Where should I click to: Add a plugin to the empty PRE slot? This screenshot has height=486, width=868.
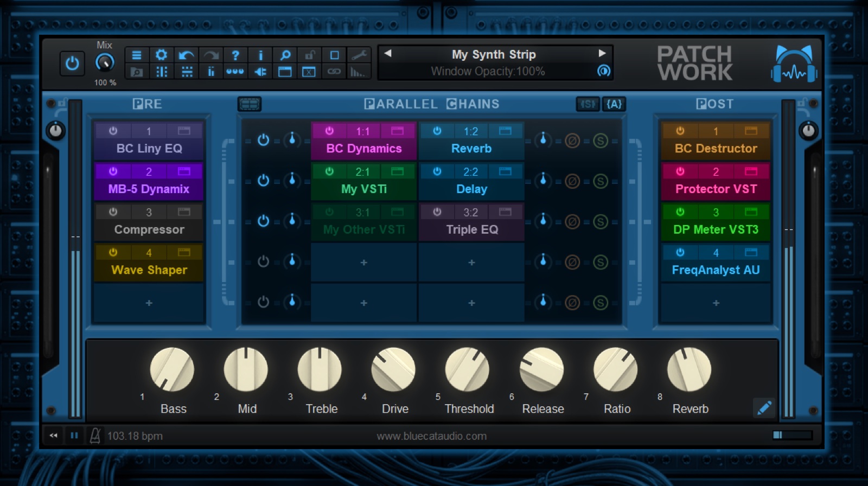[149, 303]
